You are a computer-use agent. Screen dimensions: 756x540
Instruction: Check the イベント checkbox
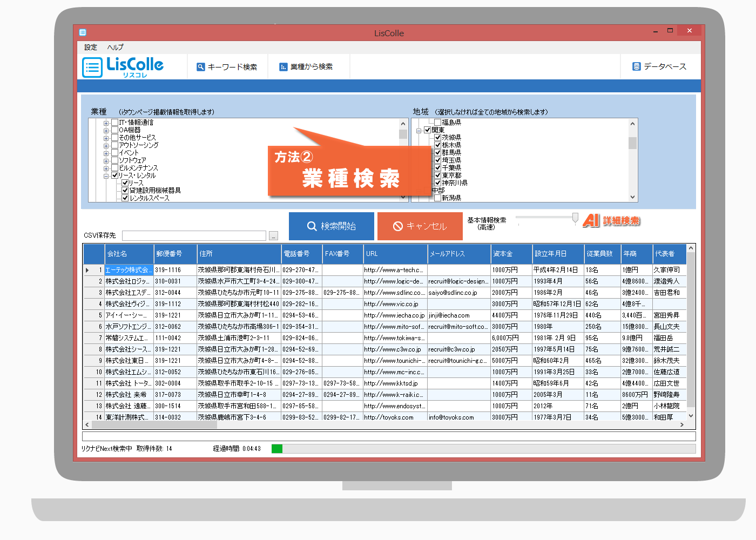[x=114, y=153]
